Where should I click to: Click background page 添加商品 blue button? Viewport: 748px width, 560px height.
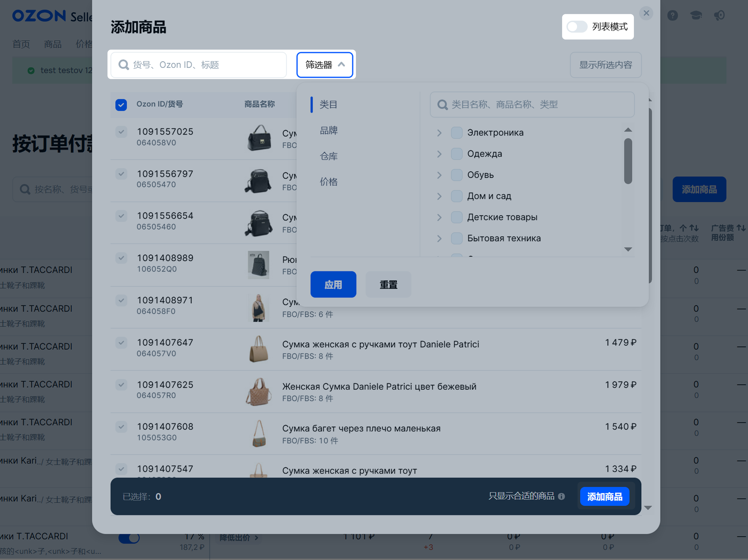pos(699,189)
